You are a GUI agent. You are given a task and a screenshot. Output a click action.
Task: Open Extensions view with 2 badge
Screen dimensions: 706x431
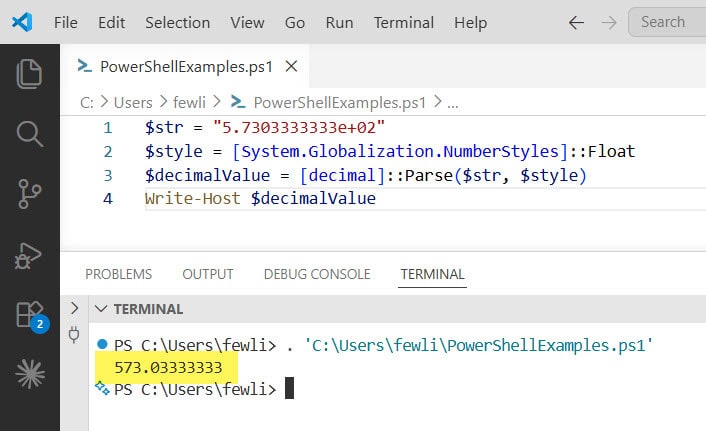[32, 316]
